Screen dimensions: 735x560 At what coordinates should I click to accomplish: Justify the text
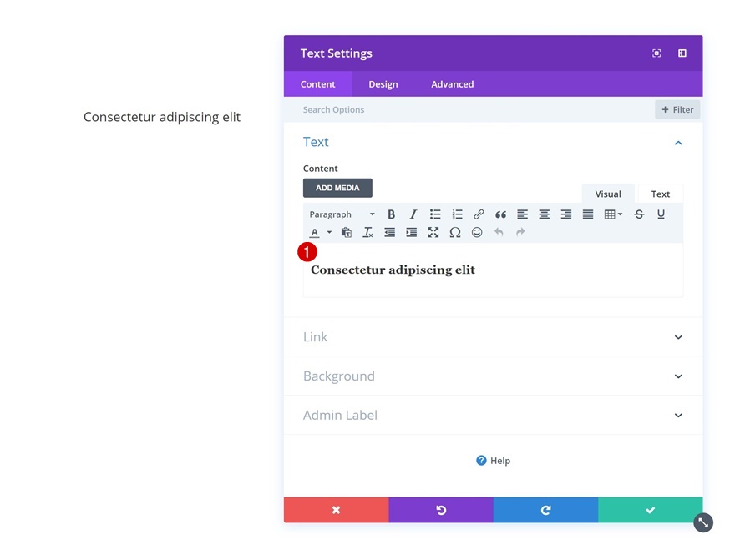(588, 214)
